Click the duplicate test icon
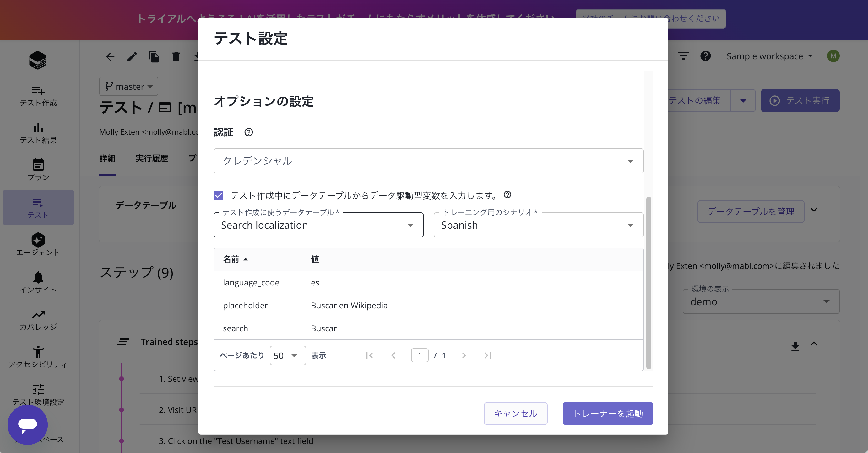The image size is (868, 453). (x=154, y=57)
